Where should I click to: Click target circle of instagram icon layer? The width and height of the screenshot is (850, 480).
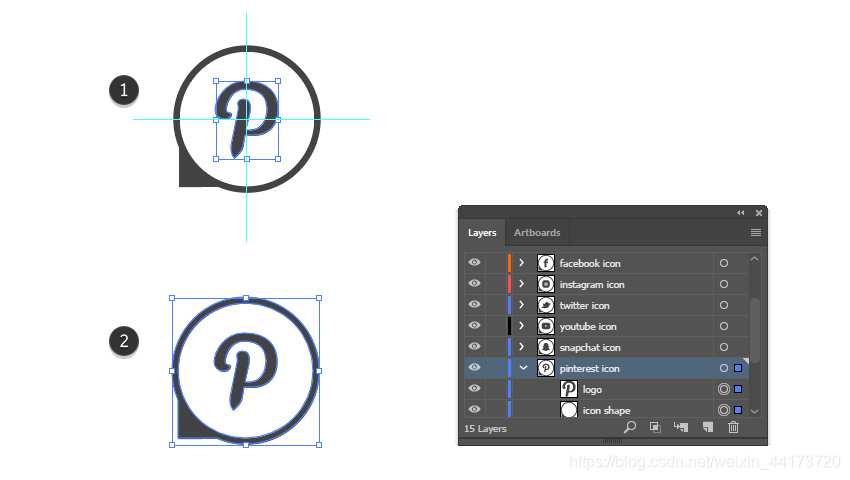click(724, 284)
